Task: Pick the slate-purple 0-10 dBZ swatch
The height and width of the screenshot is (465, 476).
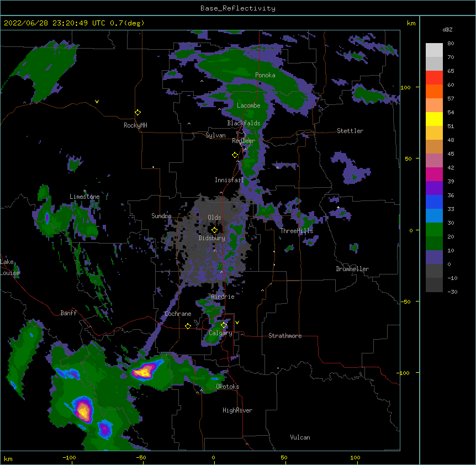Action: click(x=434, y=257)
